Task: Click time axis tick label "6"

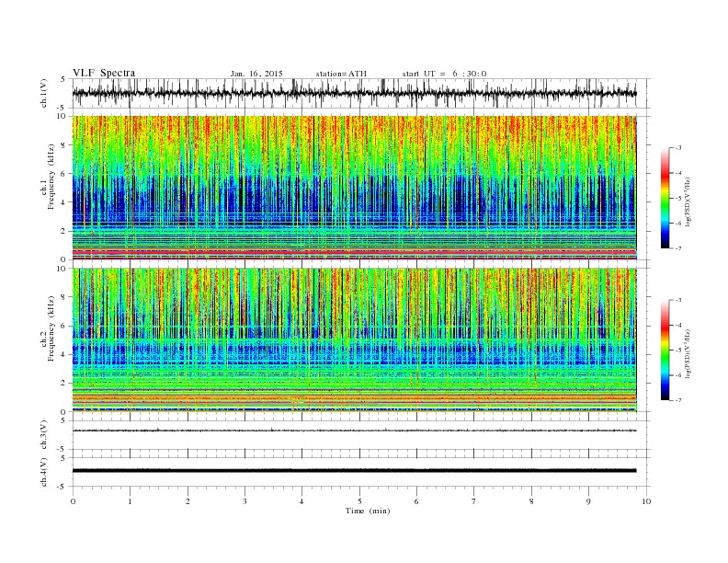Action: 416,501
